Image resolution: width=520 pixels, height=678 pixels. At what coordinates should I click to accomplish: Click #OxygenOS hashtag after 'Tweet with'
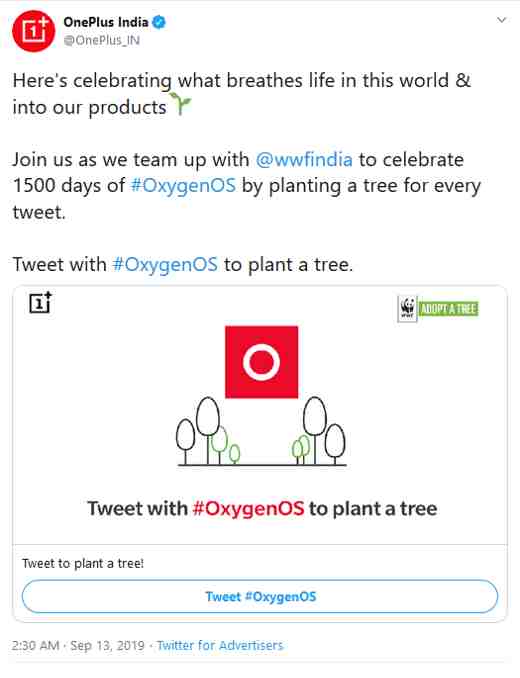click(165, 265)
